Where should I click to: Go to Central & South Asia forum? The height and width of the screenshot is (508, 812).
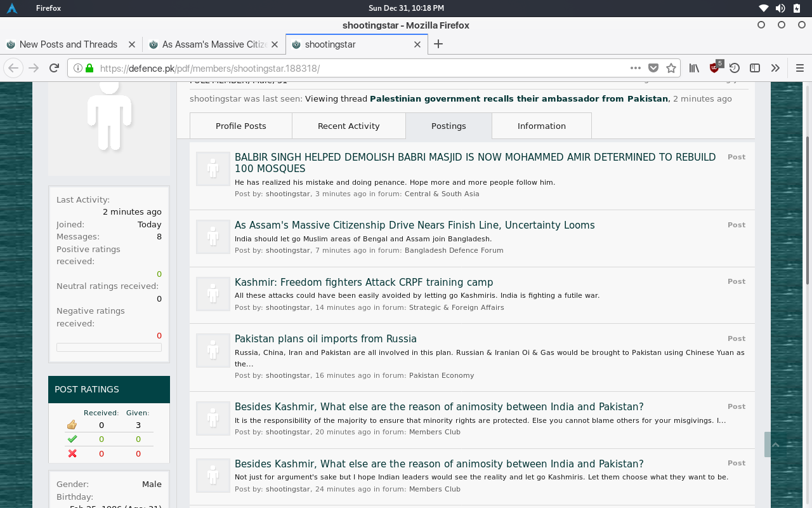pyautogui.click(x=442, y=194)
